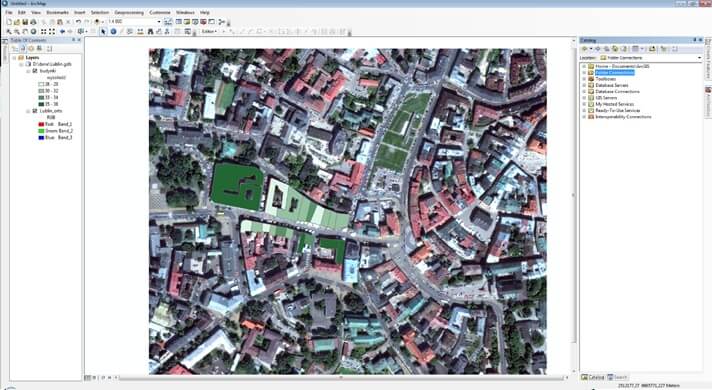List By Selection in Table Of Contents
Screen dimensions: 712x390
pyautogui.click(x=40, y=49)
